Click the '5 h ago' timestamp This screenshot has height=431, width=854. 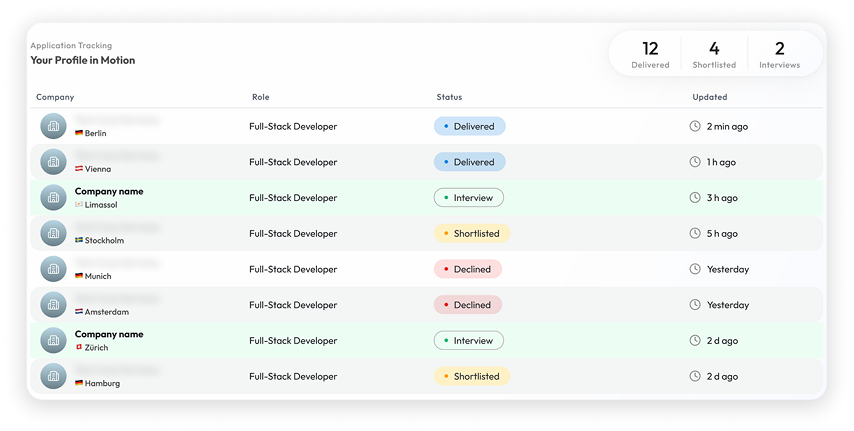point(722,233)
